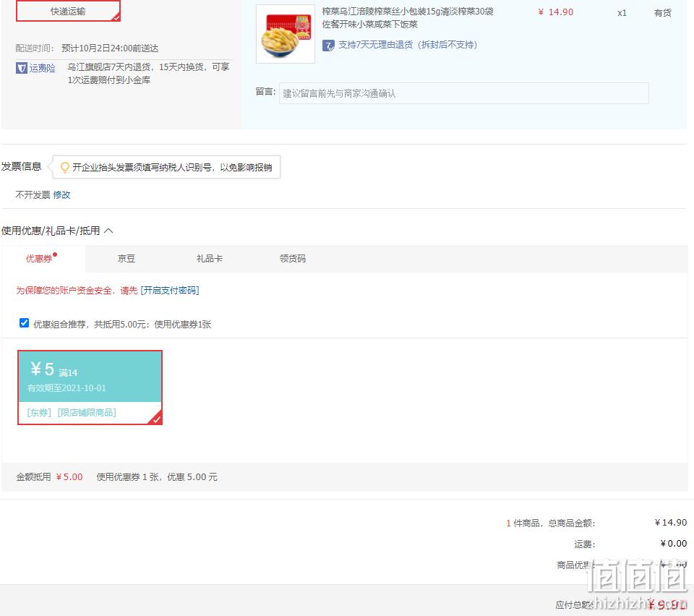694x616 pixels.
Task: Open the 榨菜乌江涪陵榨菜丝 product title
Action: [x=408, y=17]
